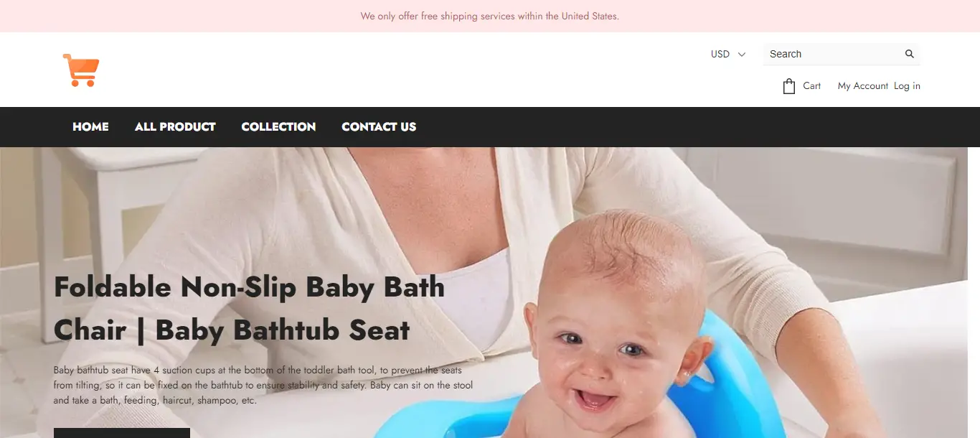Screen dimensions: 980x438
Task: Open the USD currency selector label
Action: (720, 54)
